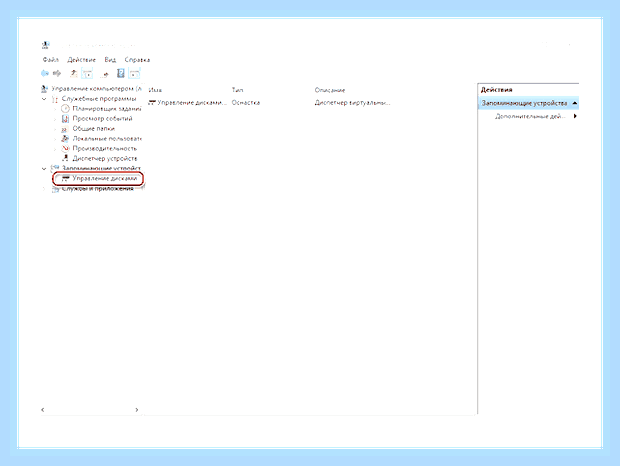620x466 pixels.
Task: Click Дополнительные действия in the Actions pane
Action: (530, 116)
